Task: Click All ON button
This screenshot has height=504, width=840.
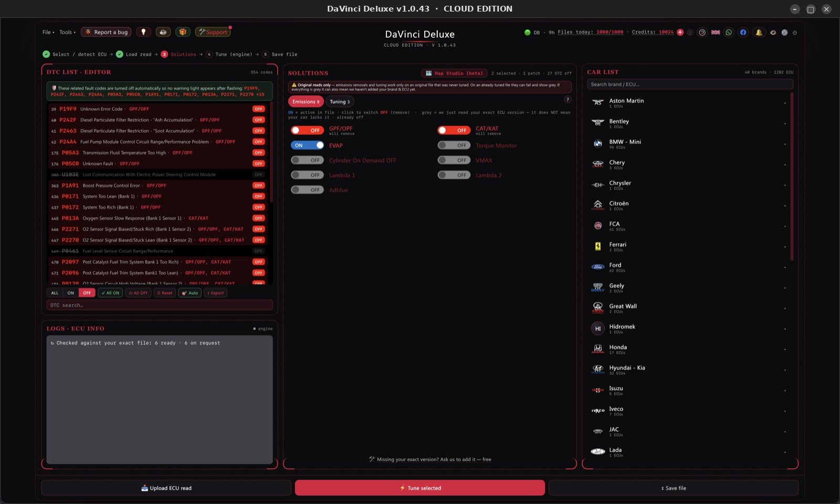Action: click(x=110, y=293)
